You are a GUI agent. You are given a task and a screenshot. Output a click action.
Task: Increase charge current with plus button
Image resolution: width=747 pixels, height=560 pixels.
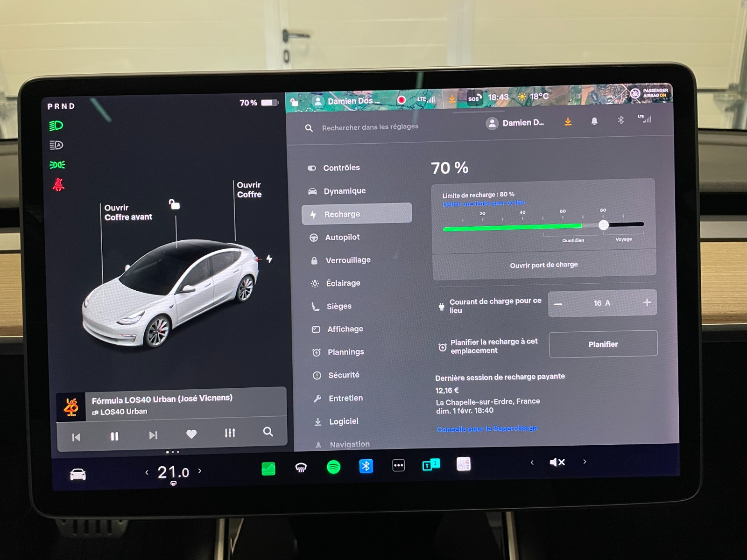point(647,302)
